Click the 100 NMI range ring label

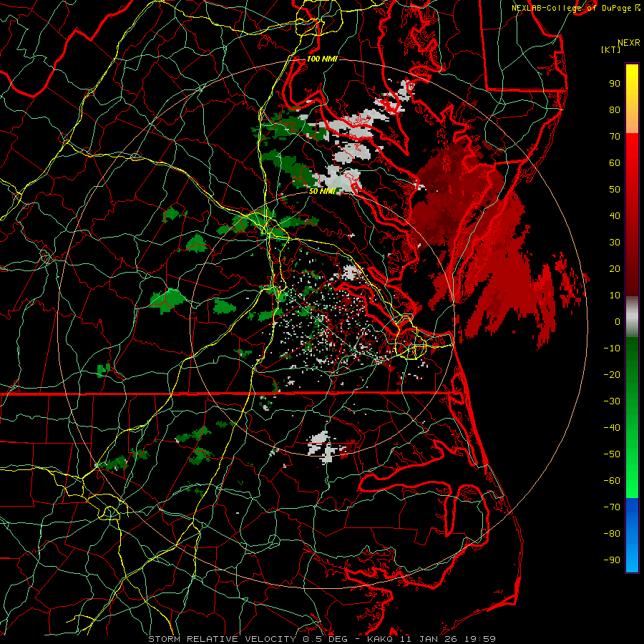322,59
